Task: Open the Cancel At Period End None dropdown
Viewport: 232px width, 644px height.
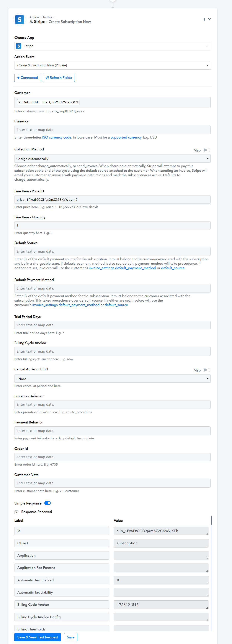Action: (112, 379)
